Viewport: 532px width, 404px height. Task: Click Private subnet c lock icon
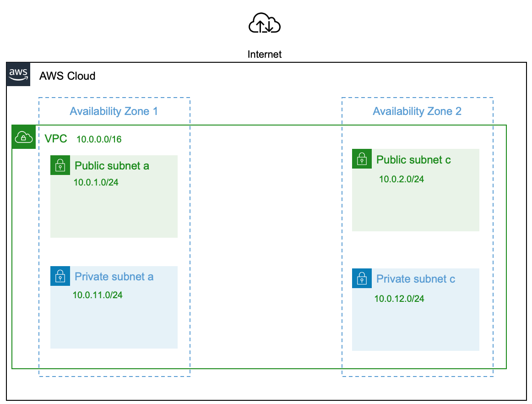pos(362,278)
